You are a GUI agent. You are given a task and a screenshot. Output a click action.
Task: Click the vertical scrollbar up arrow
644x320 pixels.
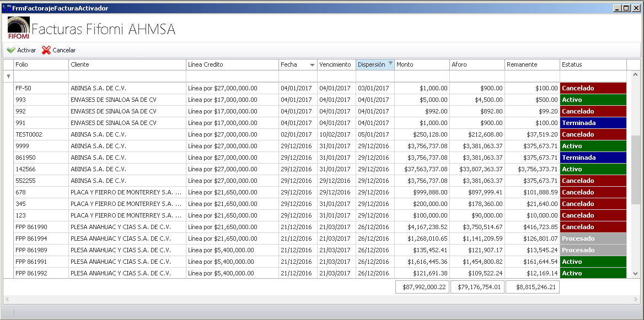coord(635,75)
